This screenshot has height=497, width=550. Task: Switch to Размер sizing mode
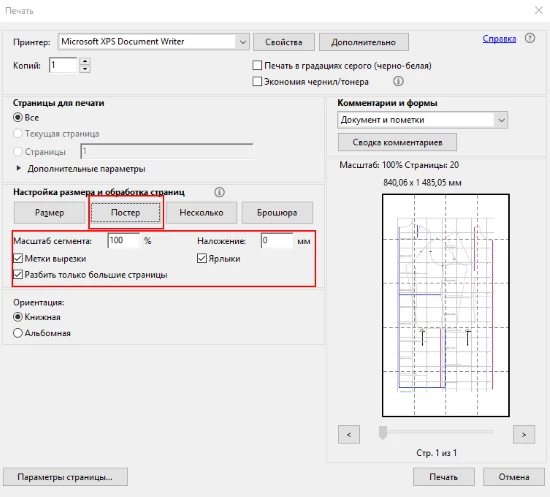tap(49, 213)
